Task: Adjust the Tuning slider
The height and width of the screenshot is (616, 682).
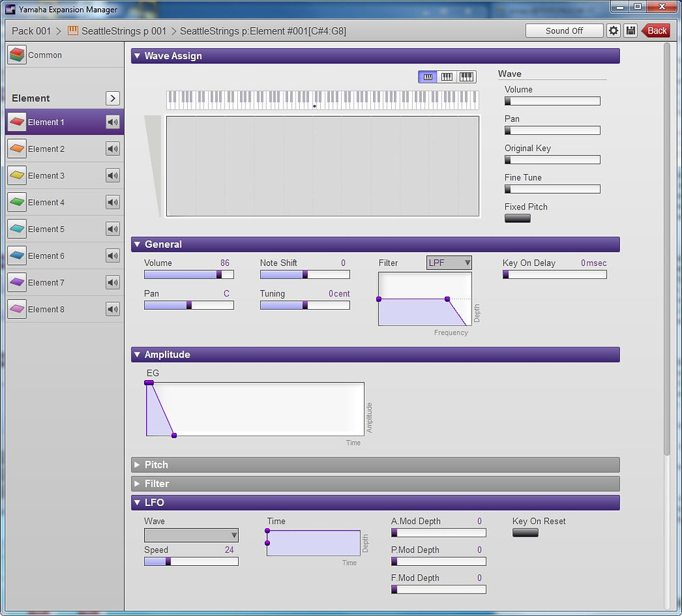Action: (x=305, y=306)
